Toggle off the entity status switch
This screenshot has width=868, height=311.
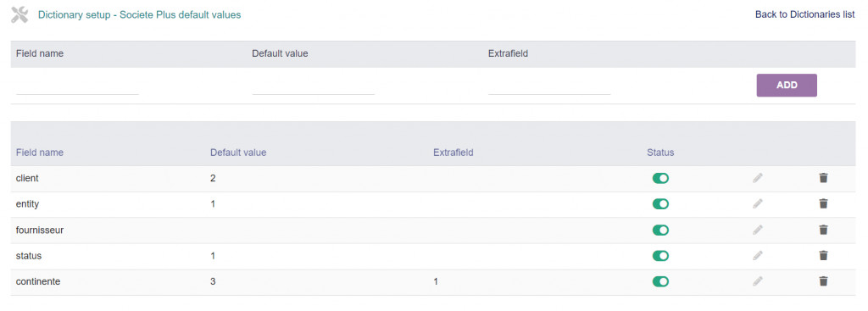tap(660, 203)
